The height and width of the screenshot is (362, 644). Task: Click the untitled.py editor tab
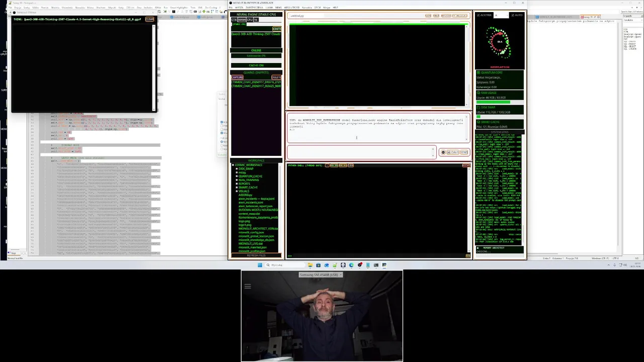pos(297,16)
